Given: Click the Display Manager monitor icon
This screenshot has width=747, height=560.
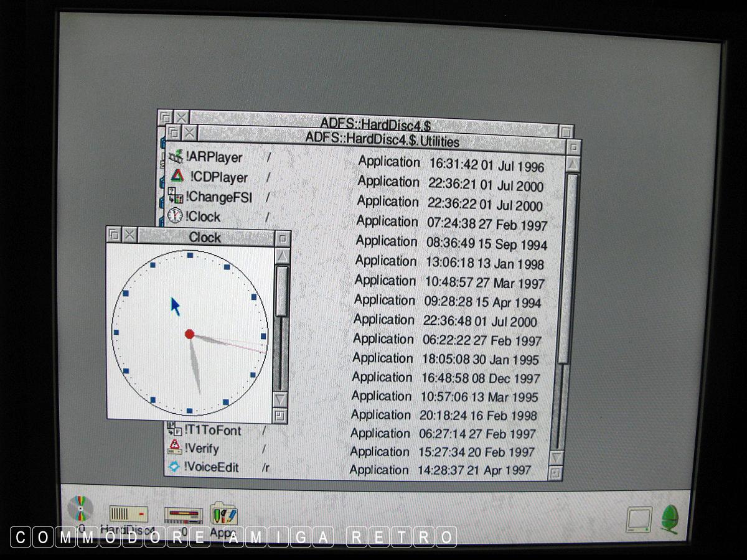Looking at the screenshot, I should [639, 519].
